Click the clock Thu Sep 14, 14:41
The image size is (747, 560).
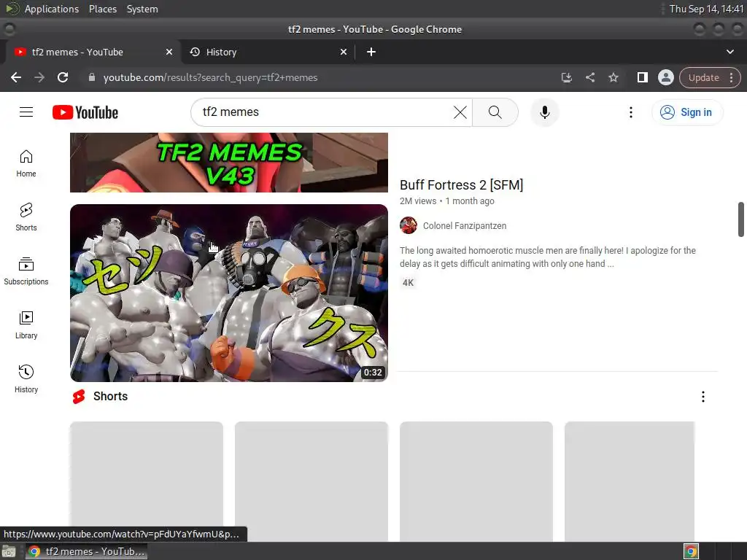click(706, 9)
